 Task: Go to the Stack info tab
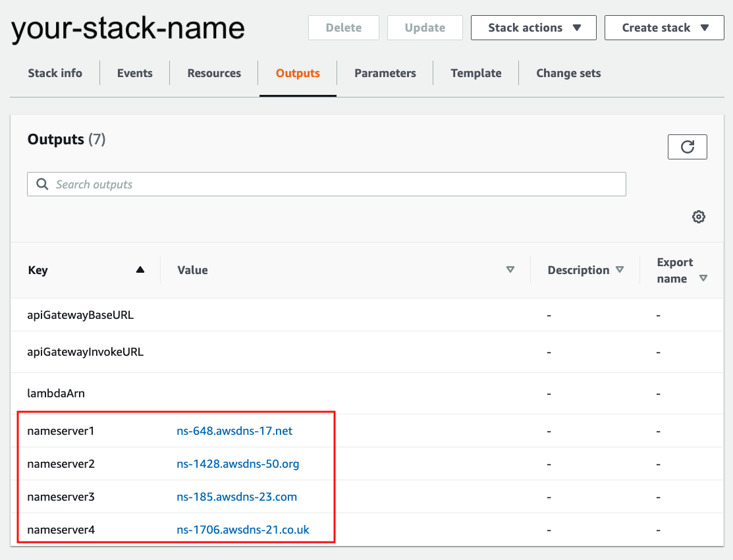55,73
